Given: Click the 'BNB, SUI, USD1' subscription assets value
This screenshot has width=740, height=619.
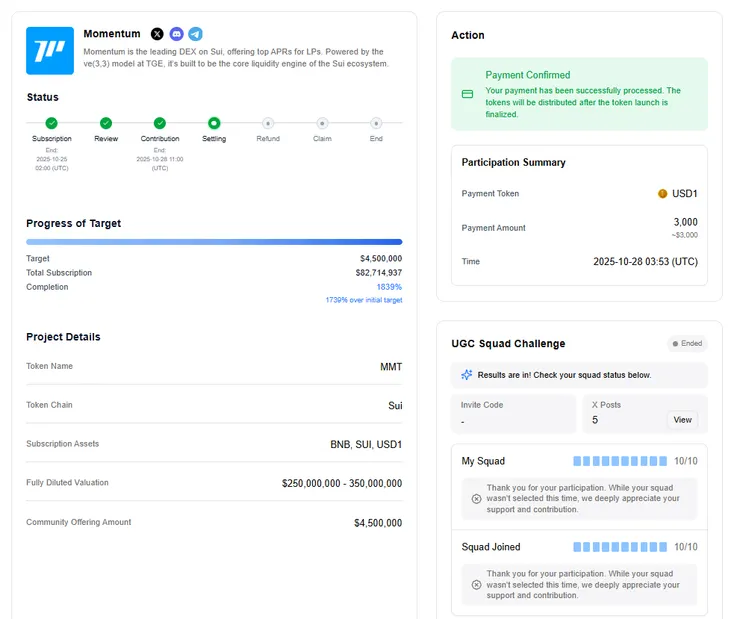Looking at the screenshot, I should [x=366, y=444].
